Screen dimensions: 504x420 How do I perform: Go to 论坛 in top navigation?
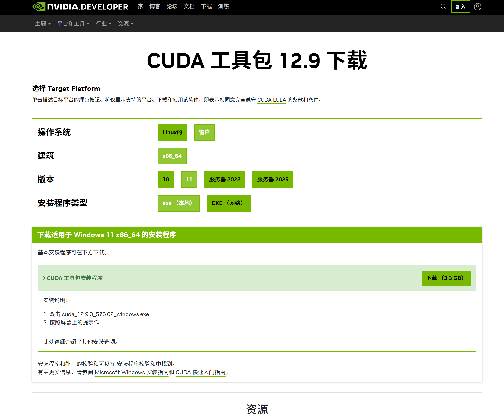pyautogui.click(x=172, y=6)
